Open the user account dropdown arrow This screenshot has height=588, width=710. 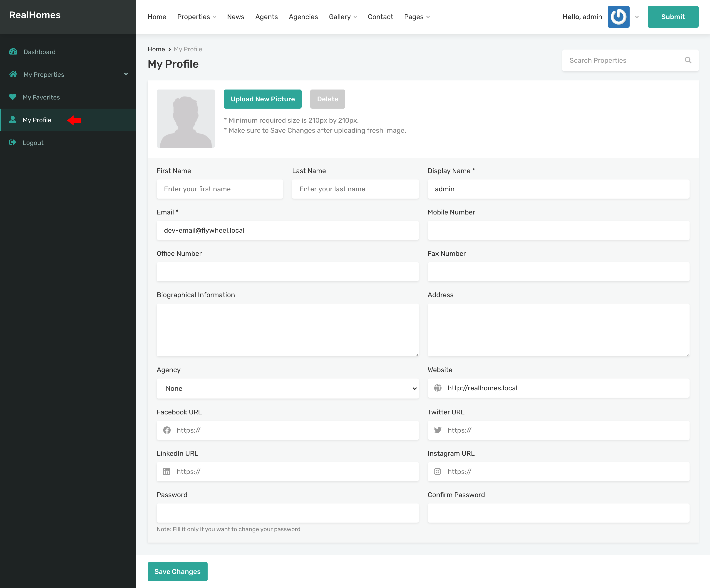(x=637, y=17)
